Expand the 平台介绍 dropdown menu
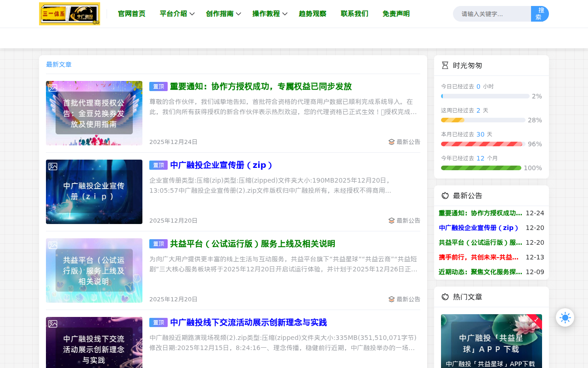This screenshot has width=588, height=368. click(x=173, y=13)
